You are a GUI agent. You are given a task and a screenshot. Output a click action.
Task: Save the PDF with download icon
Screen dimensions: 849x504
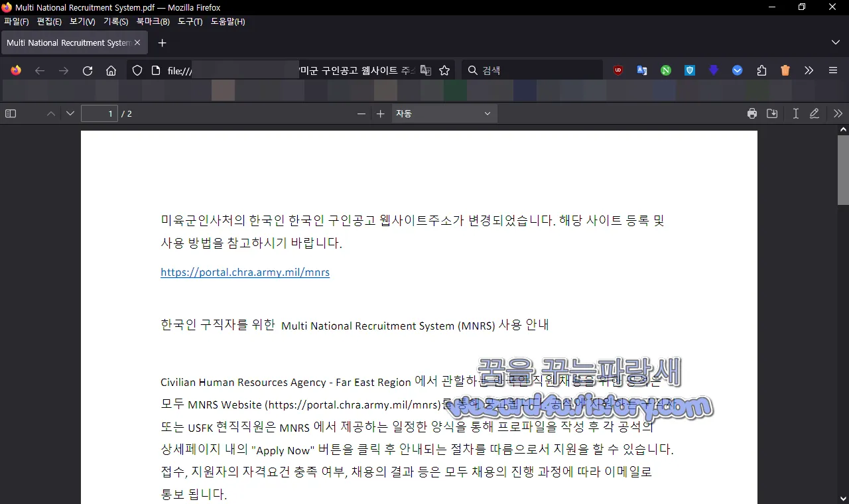[x=772, y=113]
